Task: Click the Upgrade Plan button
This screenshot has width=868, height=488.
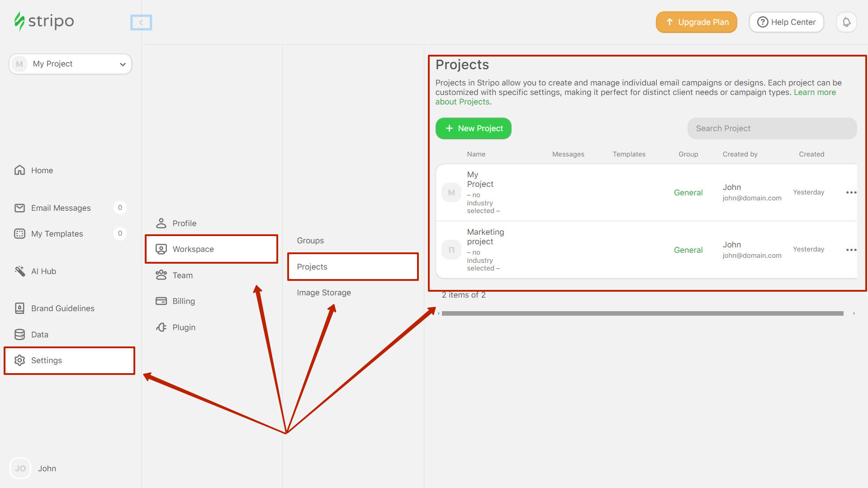Action: coord(696,22)
